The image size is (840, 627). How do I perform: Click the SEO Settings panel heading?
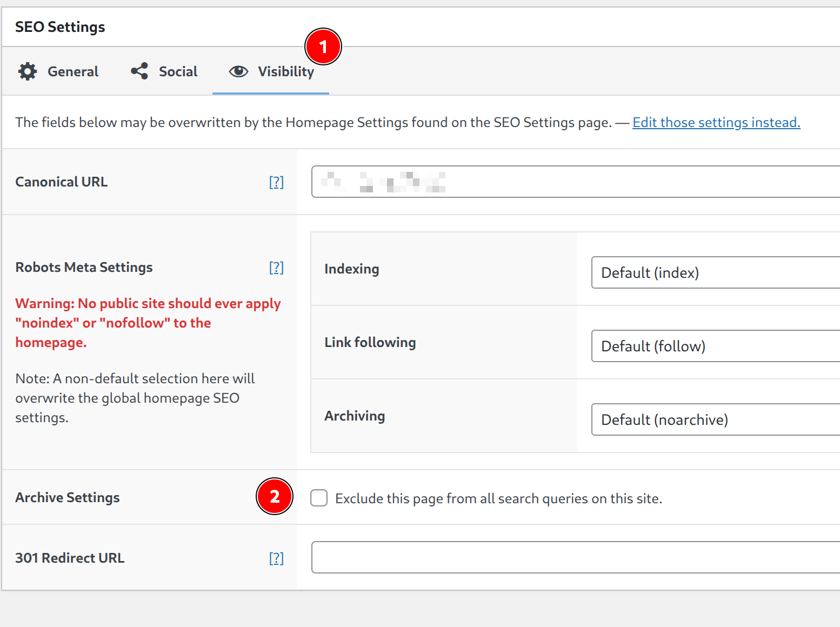pos(60,27)
